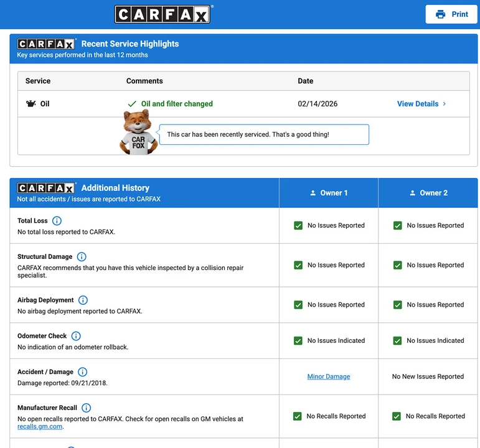
Task: Click the oil can icon in the Oil row
Action: tap(31, 104)
